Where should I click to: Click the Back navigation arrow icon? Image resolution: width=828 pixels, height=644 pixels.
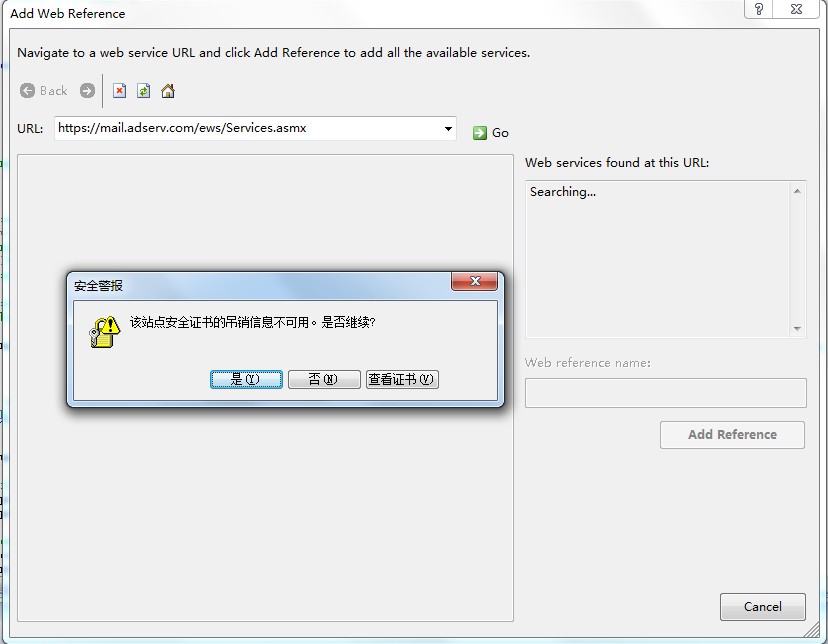pos(27,91)
